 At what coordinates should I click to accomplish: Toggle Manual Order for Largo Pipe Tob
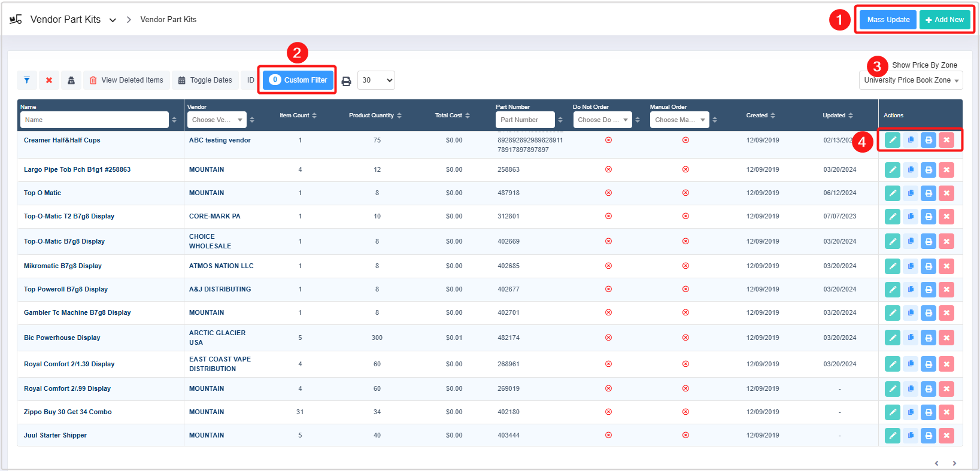coord(685,169)
